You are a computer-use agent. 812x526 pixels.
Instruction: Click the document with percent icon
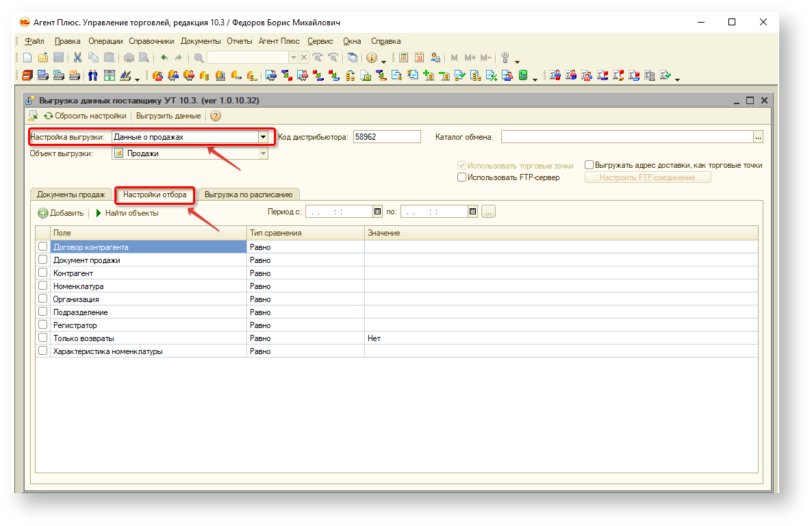pyautogui.click(x=492, y=75)
